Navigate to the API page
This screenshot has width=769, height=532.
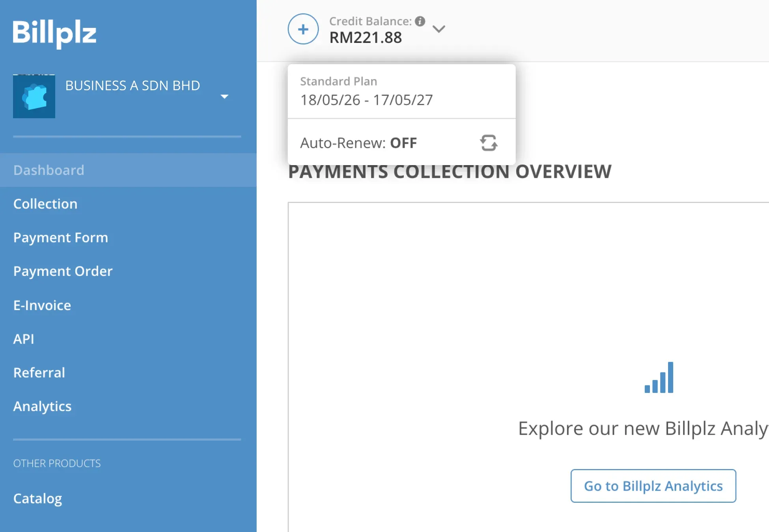[x=24, y=339]
